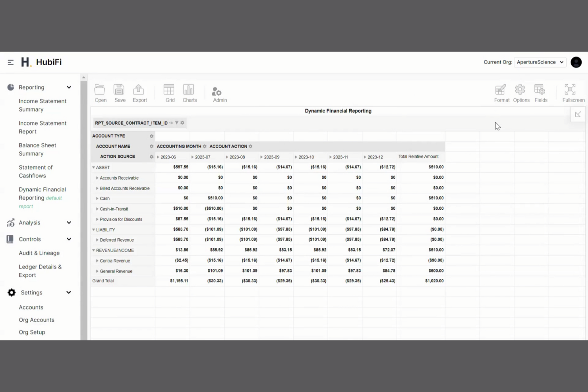Select the Grand Total row label

[x=103, y=281]
